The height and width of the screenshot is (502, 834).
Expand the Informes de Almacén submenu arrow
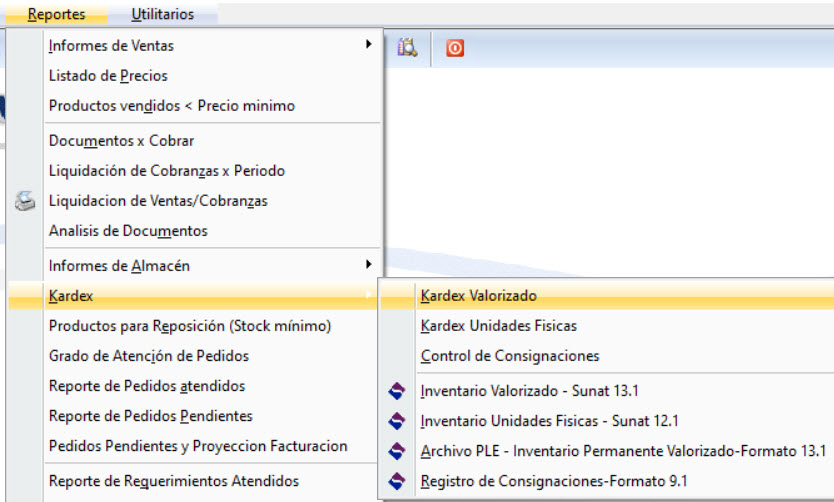tap(368, 264)
